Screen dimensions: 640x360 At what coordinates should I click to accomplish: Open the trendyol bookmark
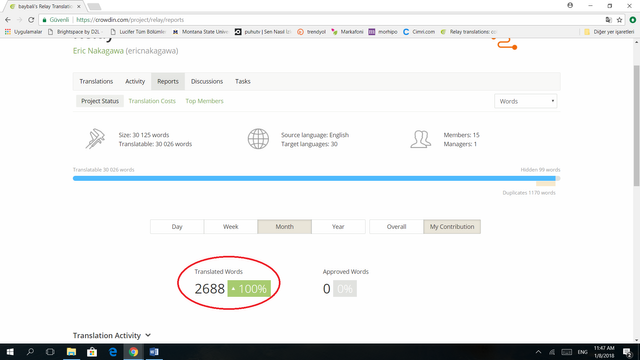click(311, 31)
